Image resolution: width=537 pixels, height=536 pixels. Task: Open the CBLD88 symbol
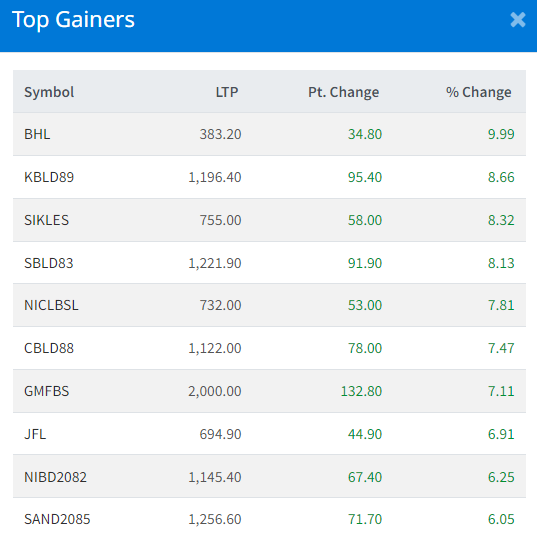click(49, 348)
